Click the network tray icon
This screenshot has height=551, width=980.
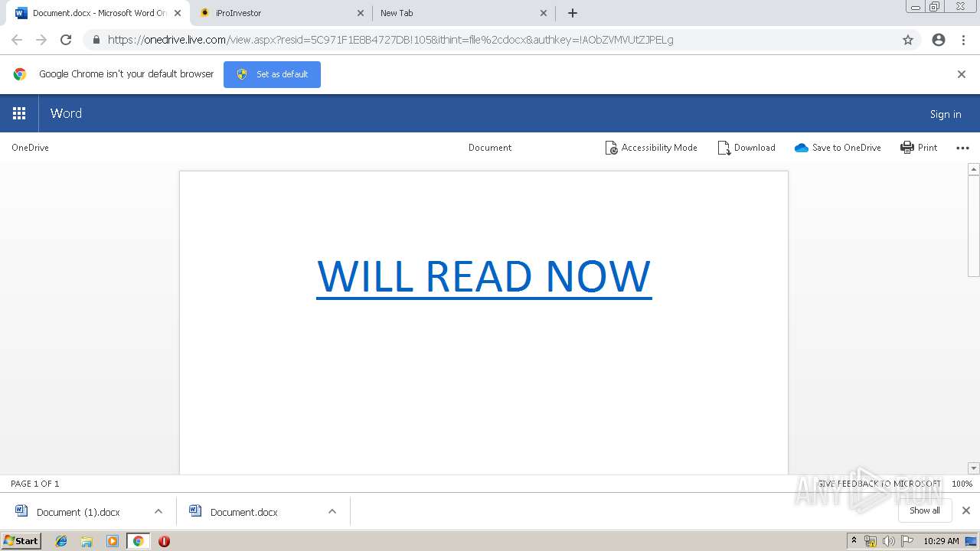click(871, 541)
